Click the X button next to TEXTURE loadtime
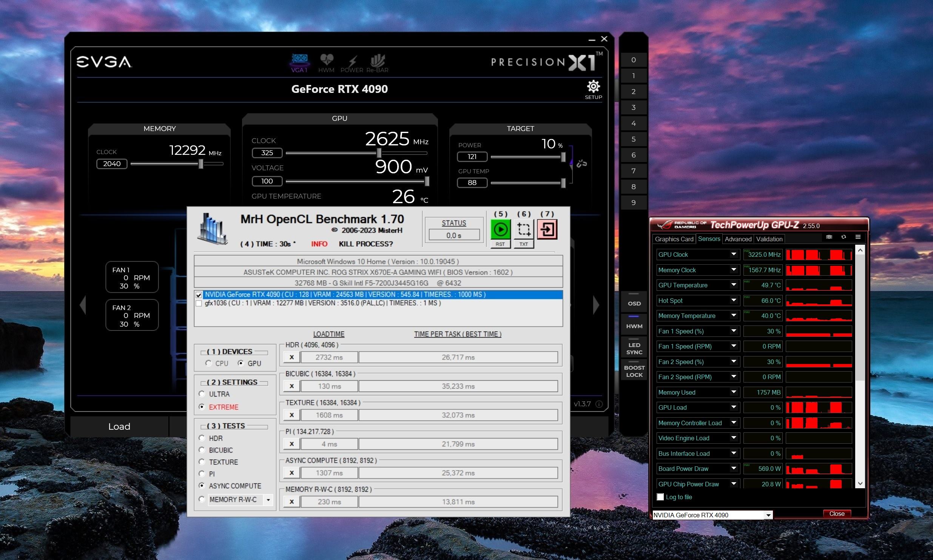The image size is (933, 560). (291, 415)
